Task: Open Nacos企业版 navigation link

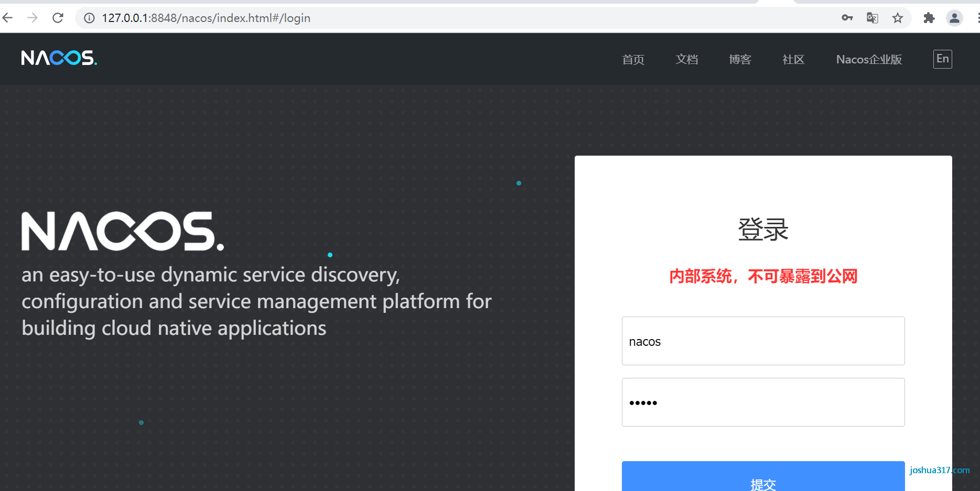Action: [x=869, y=59]
